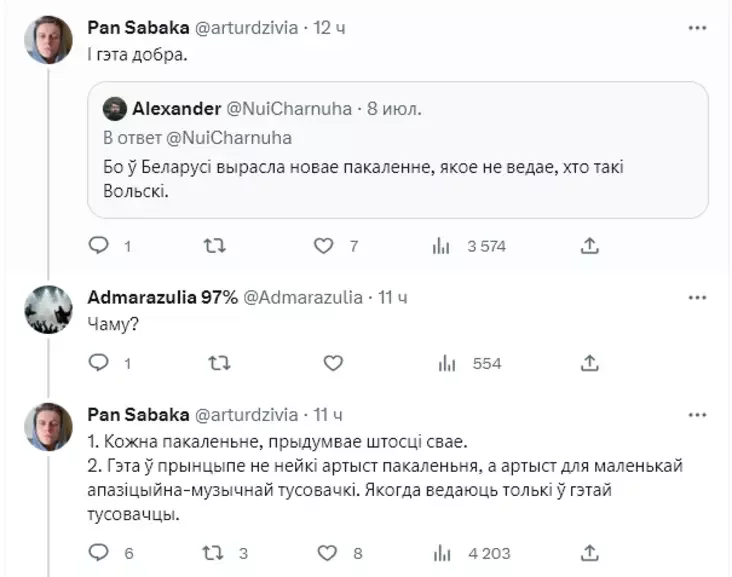Reply to the tweet with 6 replies
Screen dimensions: 732x577
tap(98, 552)
